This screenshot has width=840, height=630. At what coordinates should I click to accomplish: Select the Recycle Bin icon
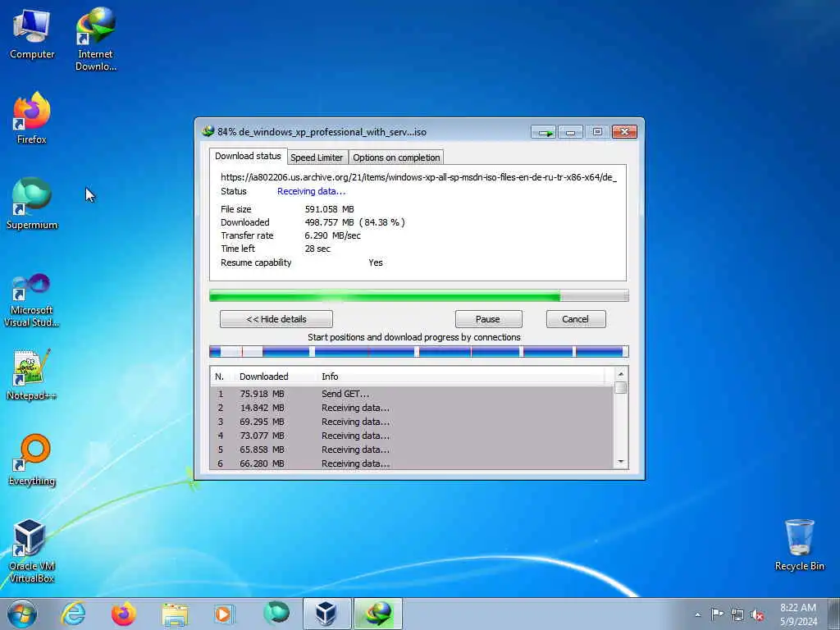click(799, 545)
